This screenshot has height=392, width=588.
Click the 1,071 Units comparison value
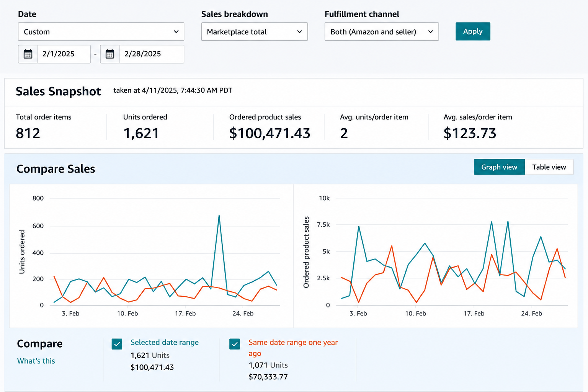tap(268, 365)
